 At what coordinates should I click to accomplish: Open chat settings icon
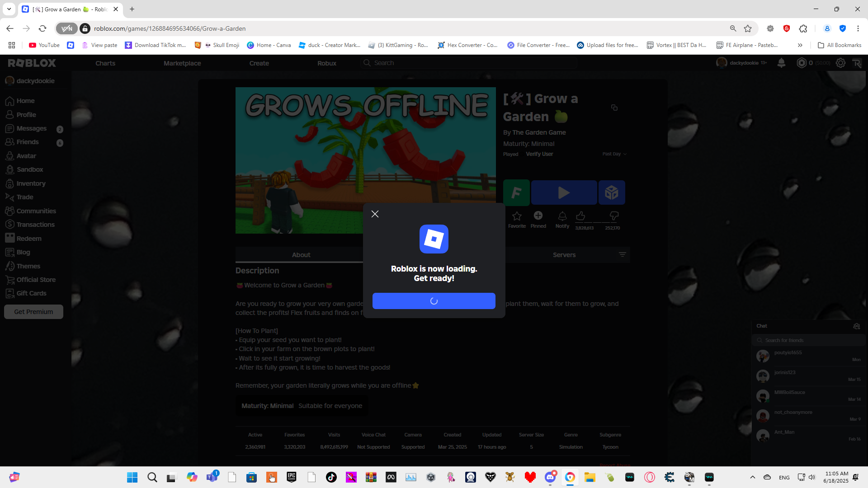(856, 326)
